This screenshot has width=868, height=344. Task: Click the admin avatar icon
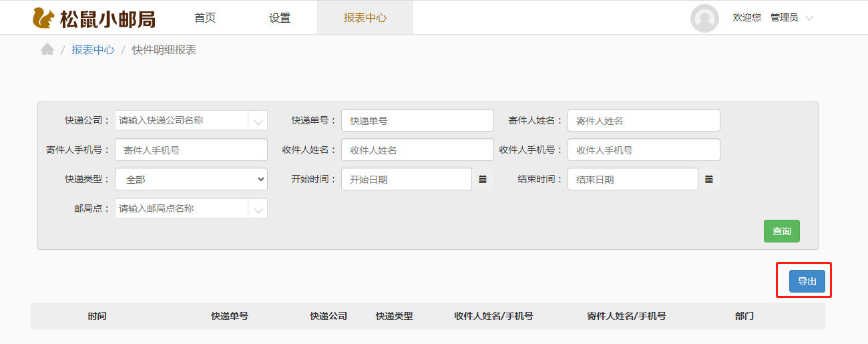704,18
